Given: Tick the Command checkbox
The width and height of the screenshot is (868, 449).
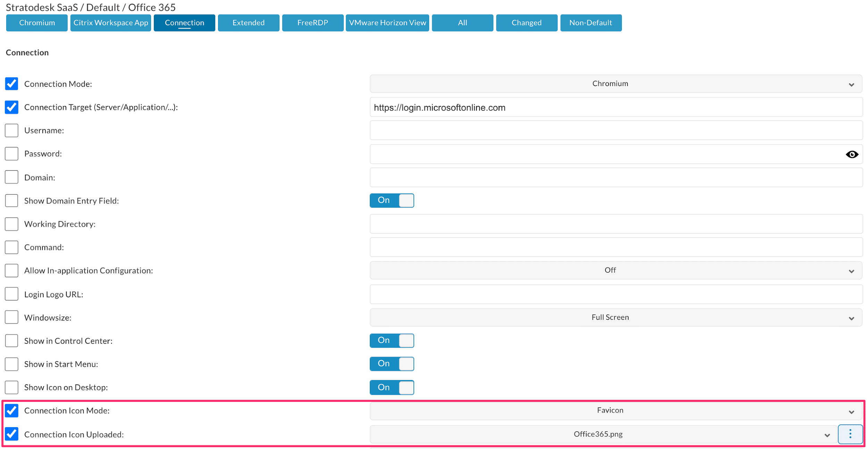Looking at the screenshot, I should point(11,247).
